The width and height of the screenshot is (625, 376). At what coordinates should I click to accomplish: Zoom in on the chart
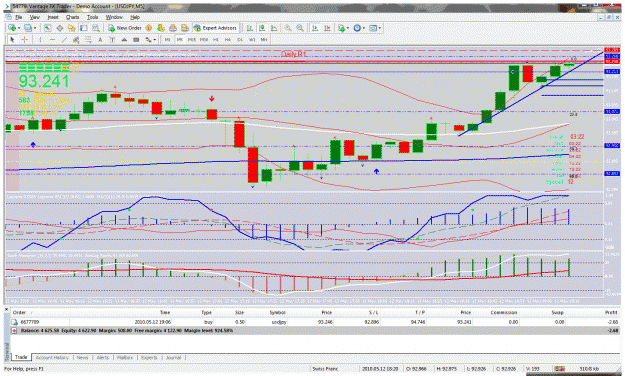tap(288, 28)
